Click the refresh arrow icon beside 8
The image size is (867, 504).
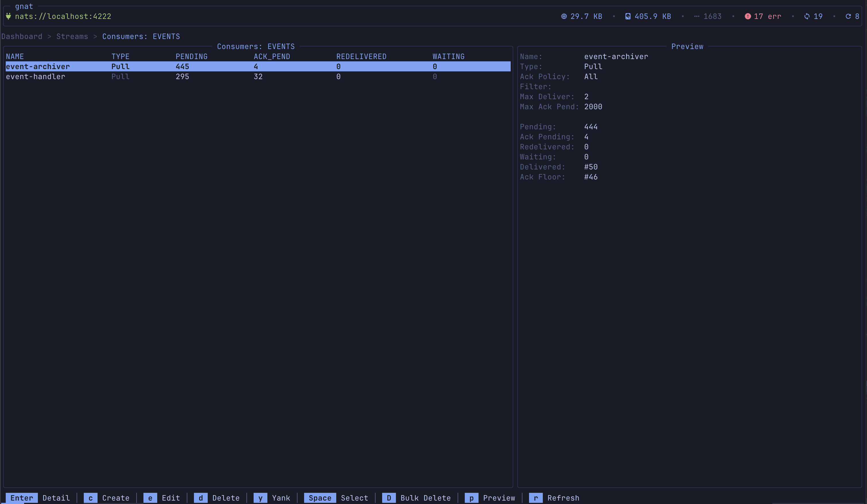[x=848, y=16]
